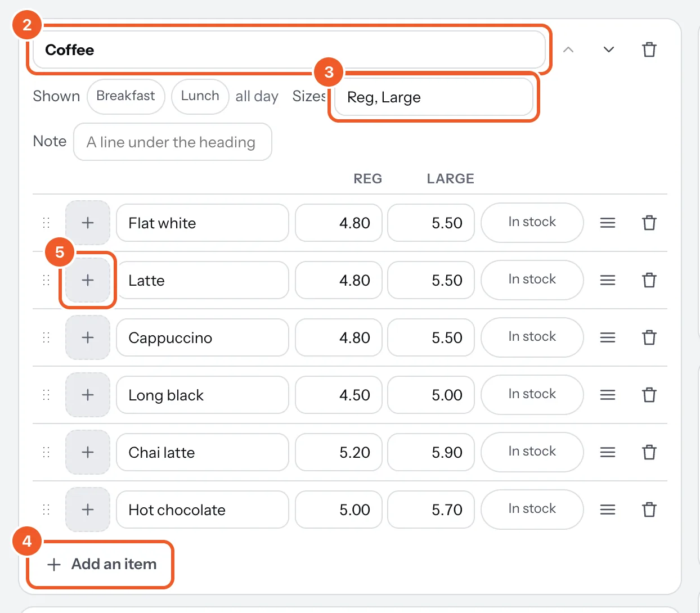The width and height of the screenshot is (700, 613).
Task: Click Add an item button
Action: pos(102,564)
